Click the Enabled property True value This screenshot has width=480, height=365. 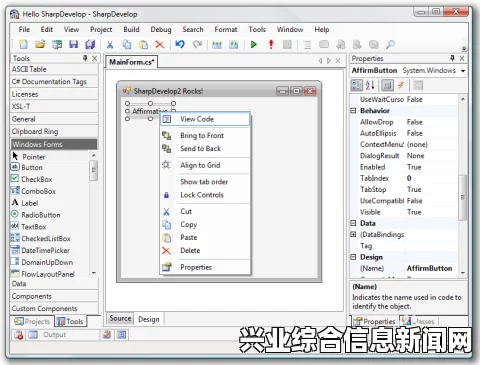click(x=430, y=167)
